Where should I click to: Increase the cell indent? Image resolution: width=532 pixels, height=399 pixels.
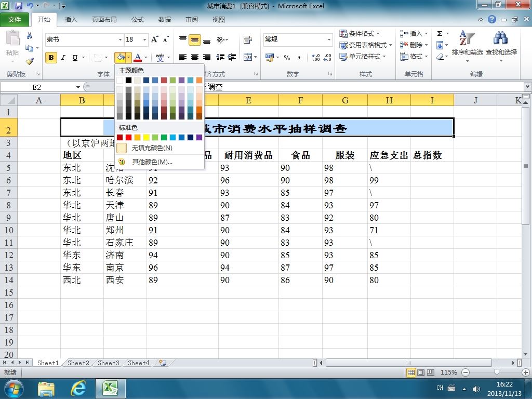pyautogui.click(x=232, y=57)
